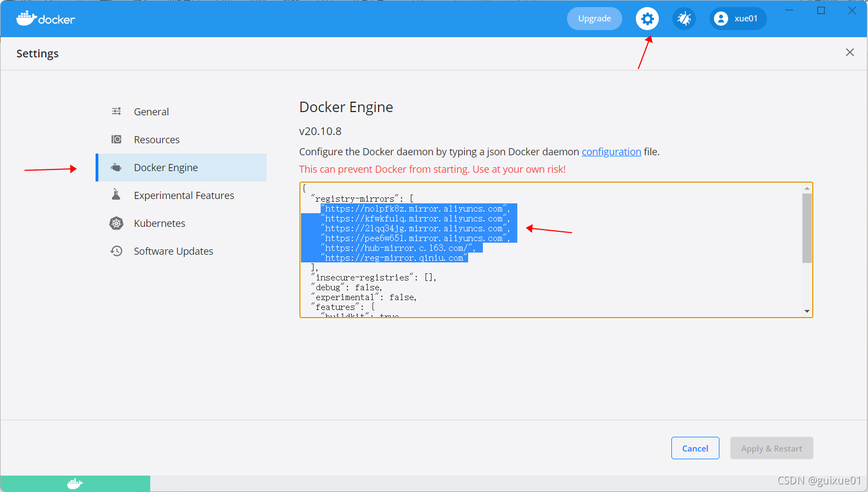Click the JSON editor scrollbar thumb
The image size is (868, 492).
click(x=807, y=228)
